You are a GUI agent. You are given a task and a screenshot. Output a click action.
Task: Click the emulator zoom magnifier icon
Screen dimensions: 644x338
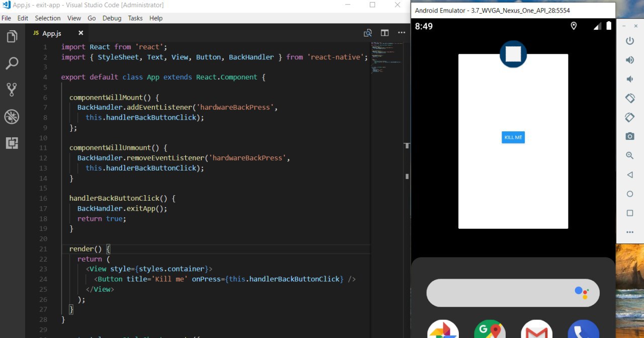click(629, 155)
